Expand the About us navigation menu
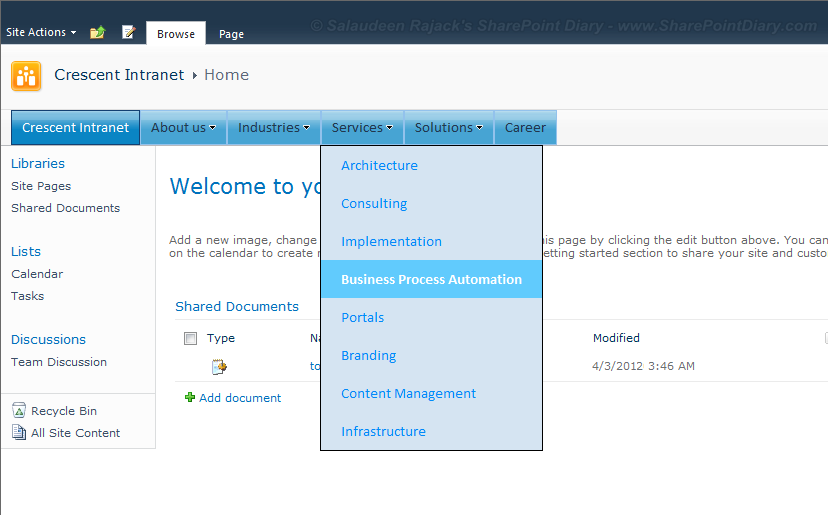Viewport: 828px width, 515px height. point(183,127)
